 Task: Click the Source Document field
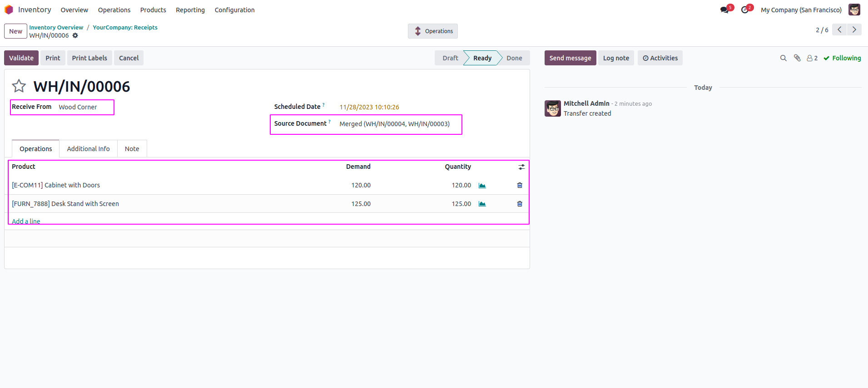[394, 124]
